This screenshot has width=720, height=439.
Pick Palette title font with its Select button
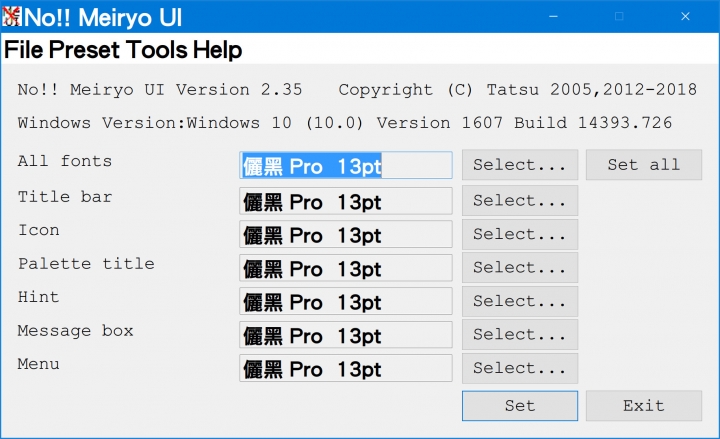point(520,268)
